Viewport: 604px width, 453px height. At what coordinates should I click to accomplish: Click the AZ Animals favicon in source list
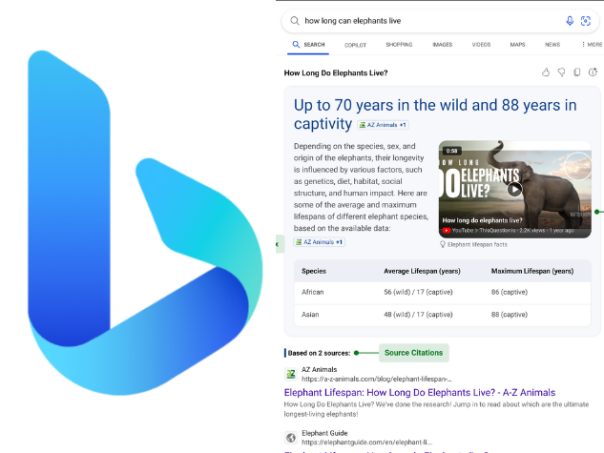[291, 374]
